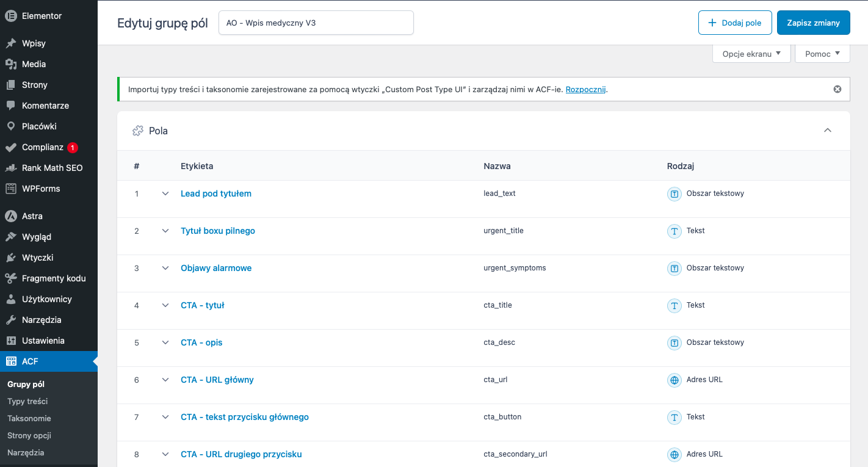The width and height of the screenshot is (868, 467).
Task: Click the Użytkownicy person icon
Action: (x=10, y=299)
